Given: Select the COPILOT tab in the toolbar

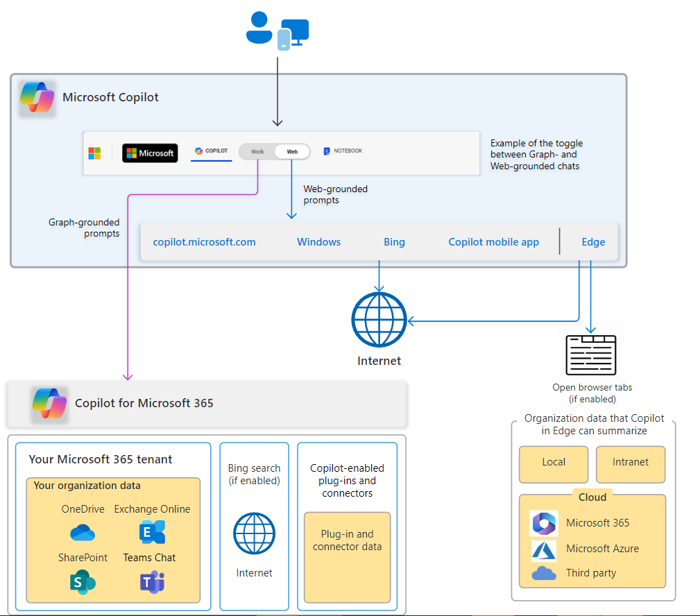Looking at the screenshot, I should pos(211,151).
